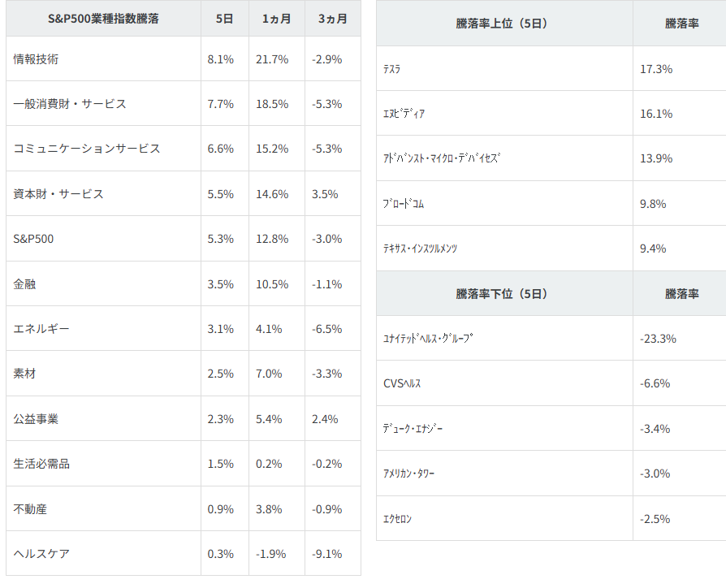Screen dimensions: 726x588
Task: Click the 騰落率下位(5日) header cell
Action: pyautogui.click(x=502, y=293)
